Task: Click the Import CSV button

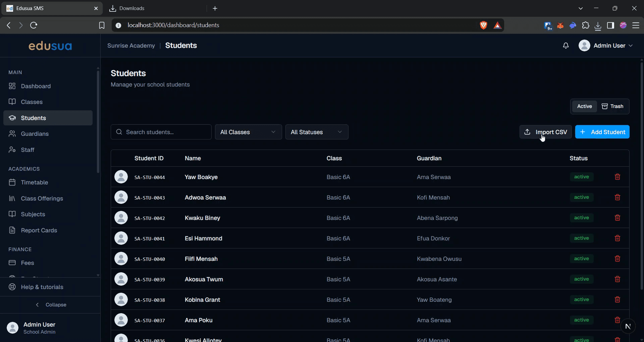Action: pyautogui.click(x=545, y=132)
